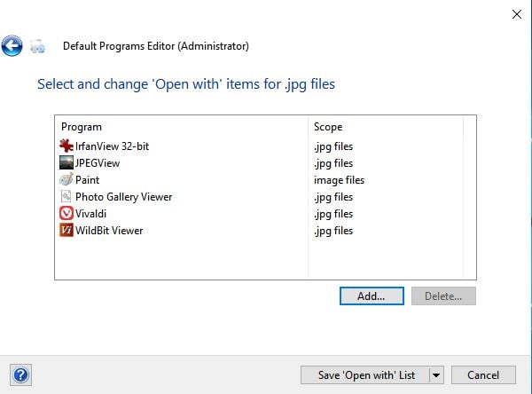Click the Default Programs Editor app icon

tap(37, 46)
